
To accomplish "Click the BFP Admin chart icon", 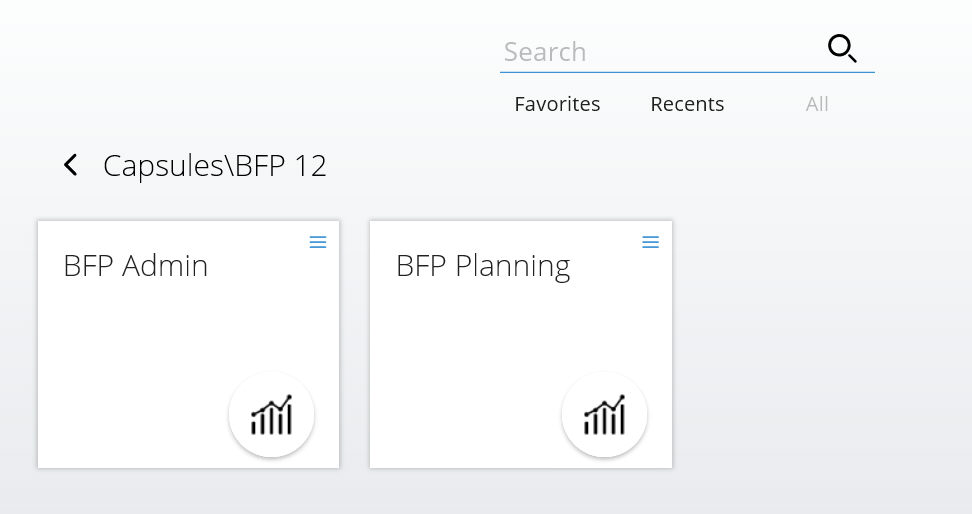I will 272,415.
